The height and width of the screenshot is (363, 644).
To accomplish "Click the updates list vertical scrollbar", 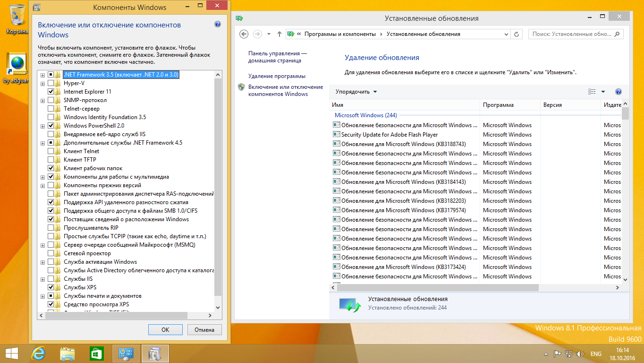I will point(626,113).
